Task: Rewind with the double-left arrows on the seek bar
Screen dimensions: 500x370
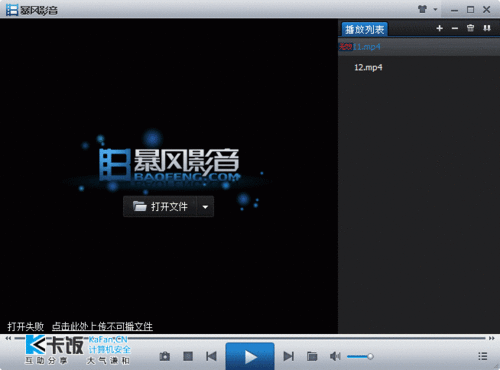Action: click(8, 338)
